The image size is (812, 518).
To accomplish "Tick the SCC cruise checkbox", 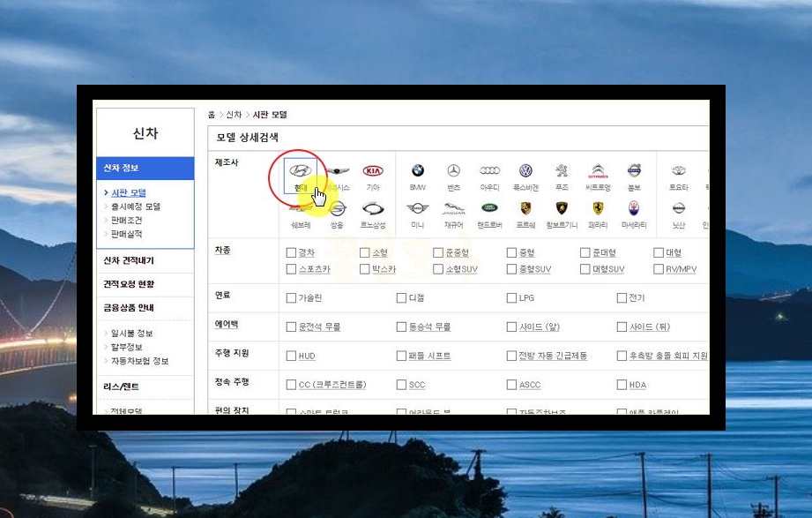I will pos(401,385).
